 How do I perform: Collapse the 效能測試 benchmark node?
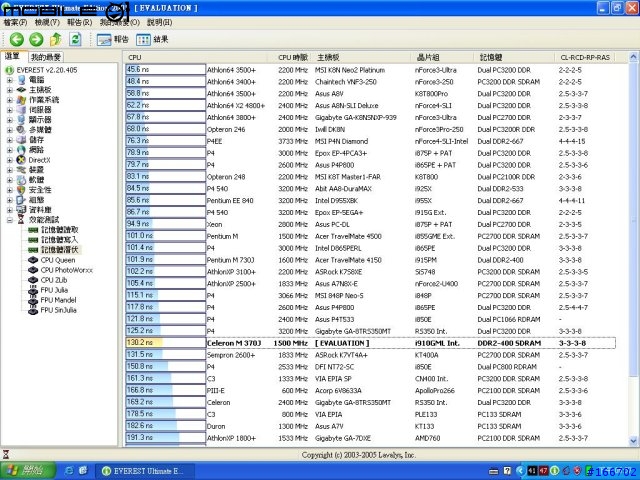[9, 220]
